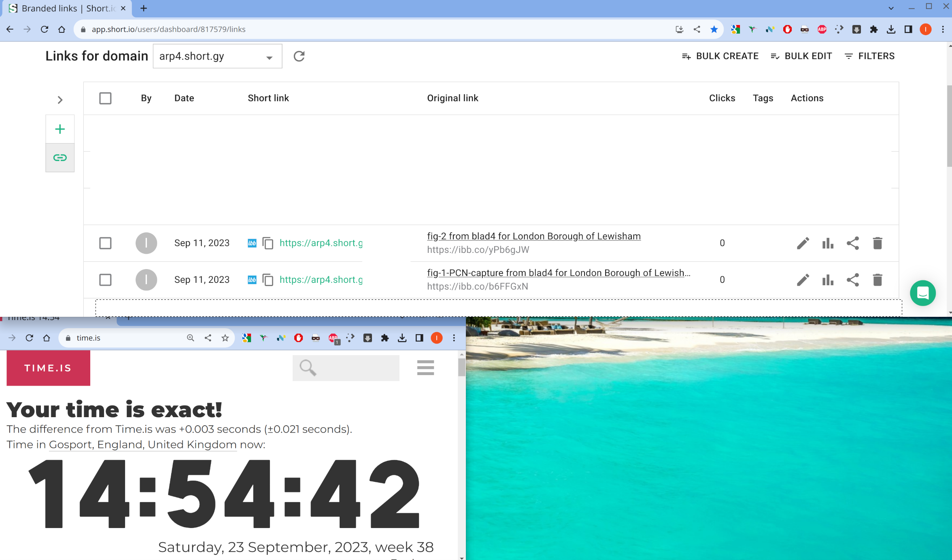This screenshot has width=952, height=560.
Task: Open the time.is hamburger menu
Action: pos(425,367)
